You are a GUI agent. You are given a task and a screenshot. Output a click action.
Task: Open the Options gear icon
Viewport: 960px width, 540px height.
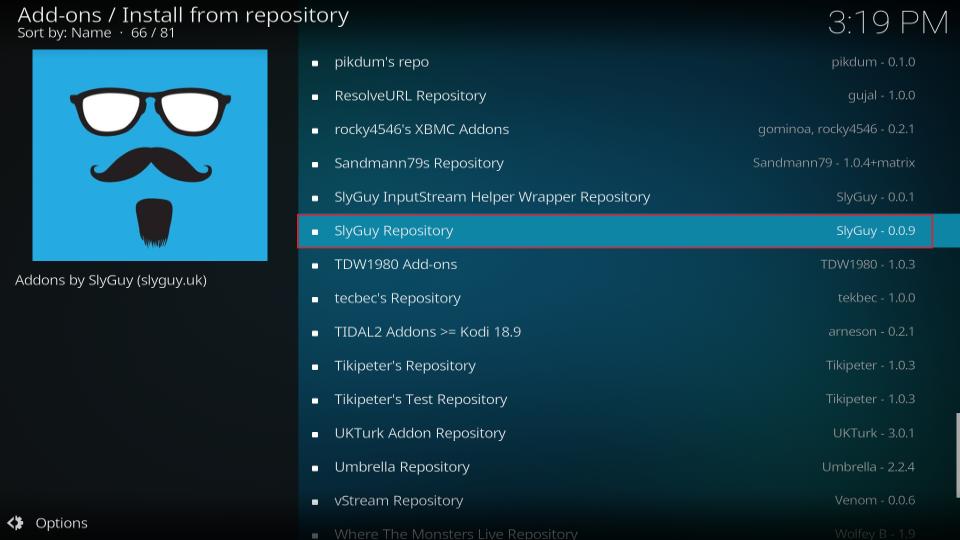pos(15,523)
